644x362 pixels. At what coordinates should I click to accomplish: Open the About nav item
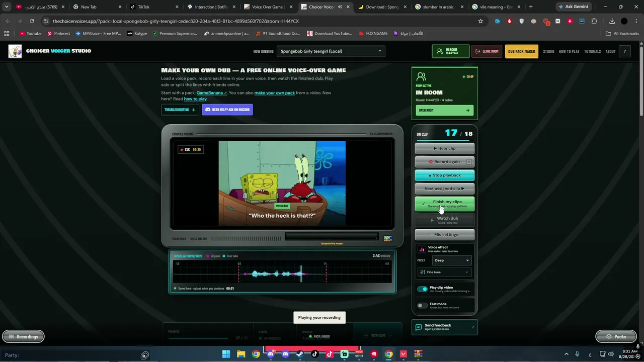(610, 51)
